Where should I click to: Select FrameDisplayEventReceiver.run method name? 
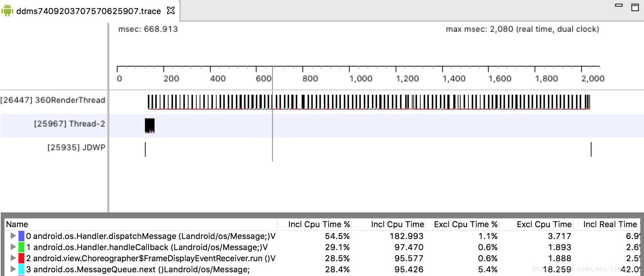click(x=151, y=258)
